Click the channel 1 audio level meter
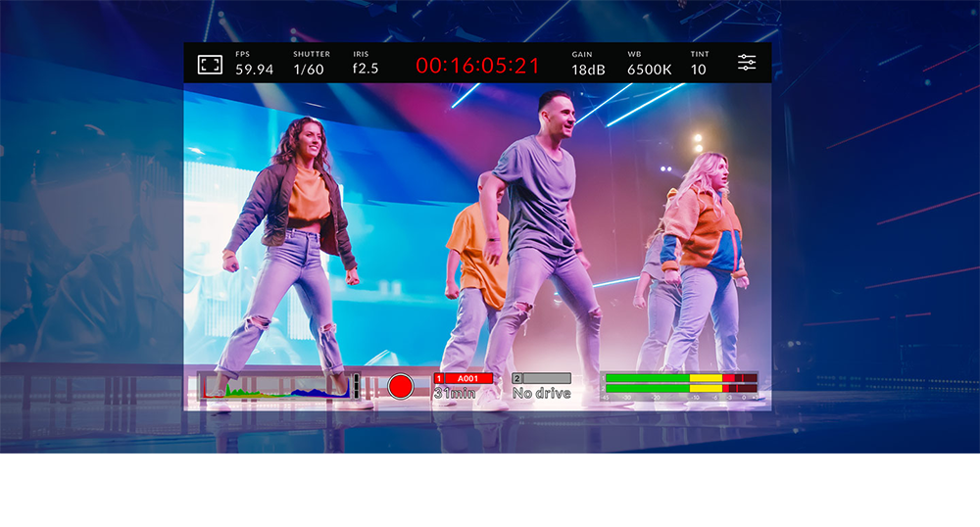Viewport: 980px width, 527px height. [681, 378]
